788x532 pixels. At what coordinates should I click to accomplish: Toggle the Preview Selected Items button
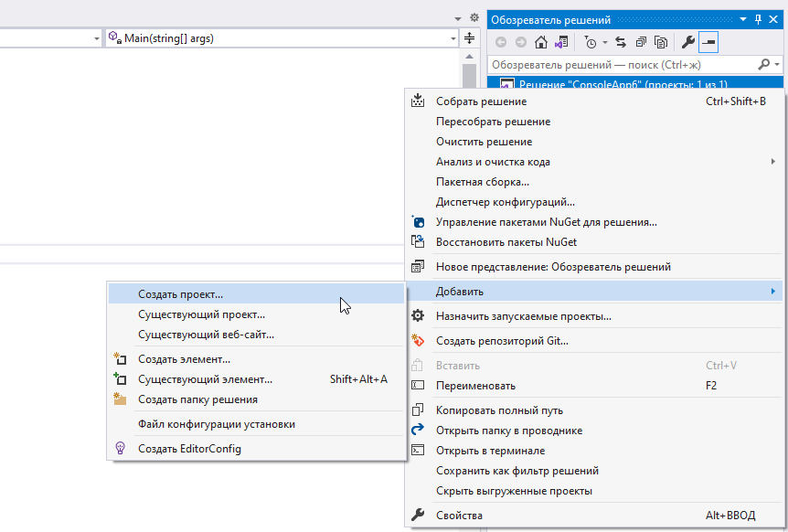(x=708, y=42)
